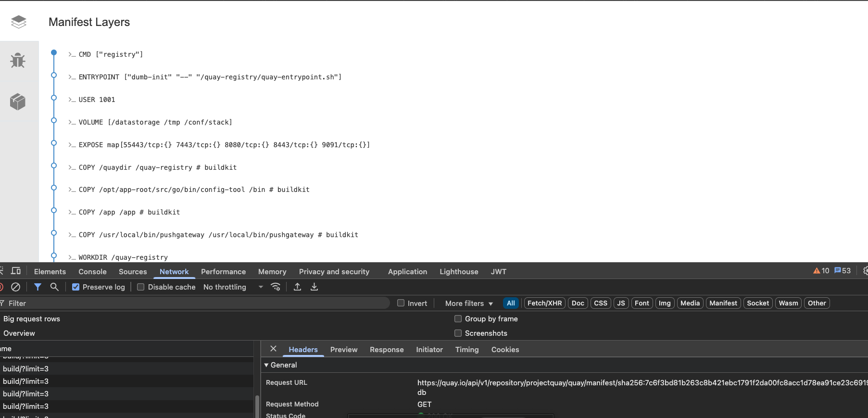This screenshot has width=868, height=418.
Task: Show the Preview tab of the request
Action: 344,350
